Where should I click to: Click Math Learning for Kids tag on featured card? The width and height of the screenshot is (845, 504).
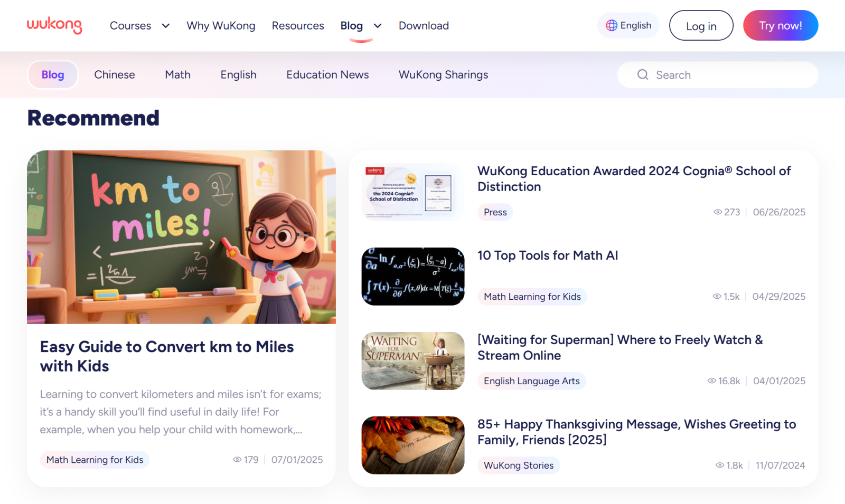pos(95,460)
